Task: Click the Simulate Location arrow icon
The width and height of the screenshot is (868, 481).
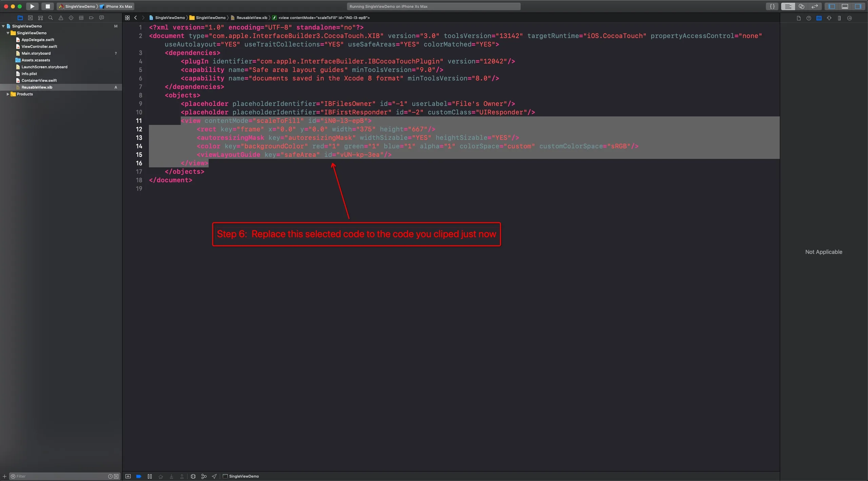Action: (214, 476)
